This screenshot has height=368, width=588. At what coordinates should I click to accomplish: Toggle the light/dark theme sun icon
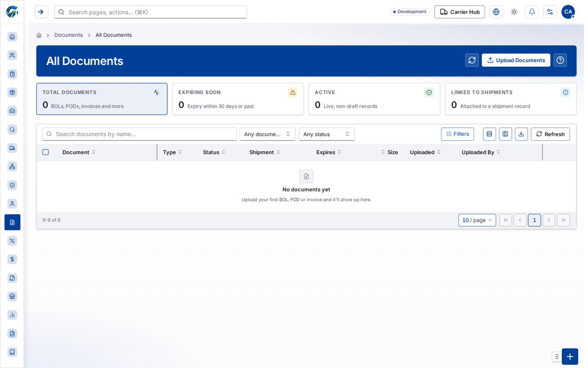click(514, 12)
